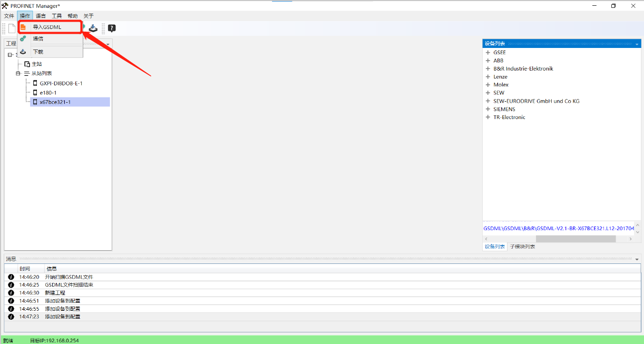Image resolution: width=644 pixels, height=344 pixels.
Task: Select the 主站 node icon
Action: [x=27, y=64]
